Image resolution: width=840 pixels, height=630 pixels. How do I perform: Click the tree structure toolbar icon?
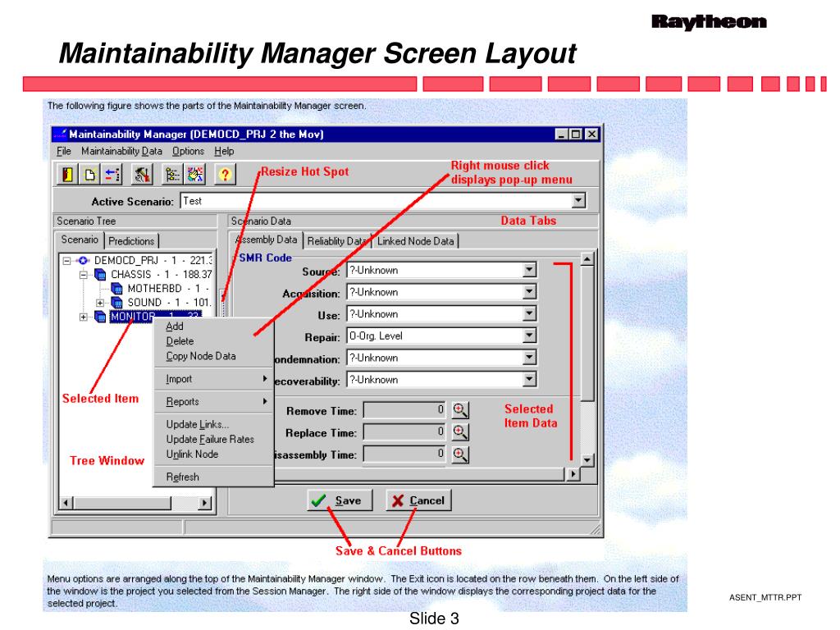point(172,174)
